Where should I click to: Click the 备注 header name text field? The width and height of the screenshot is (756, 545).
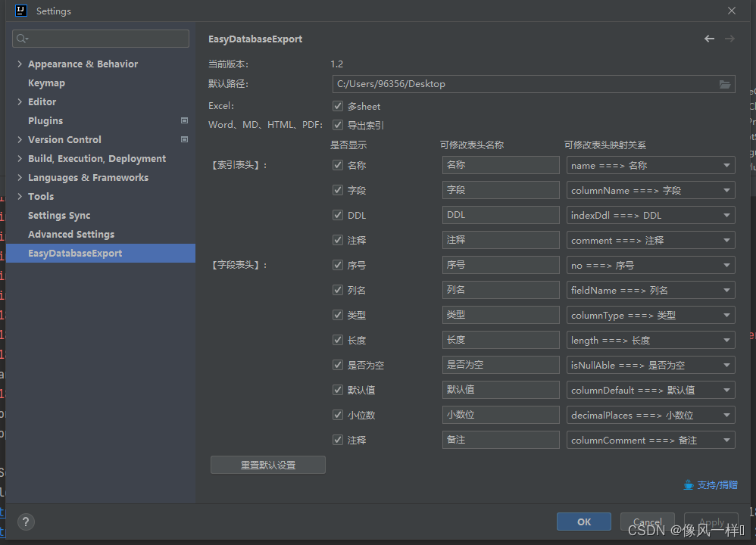pyautogui.click(x=501, y=440)
